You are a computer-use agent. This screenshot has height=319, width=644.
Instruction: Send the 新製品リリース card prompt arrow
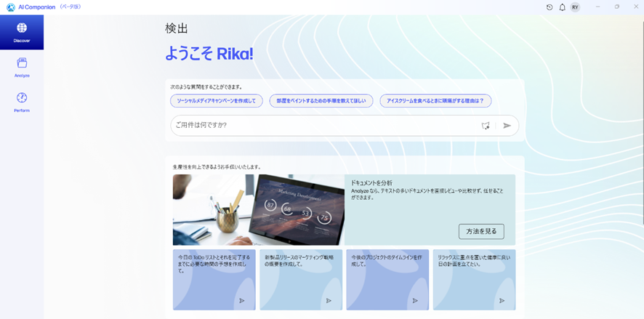329,301
